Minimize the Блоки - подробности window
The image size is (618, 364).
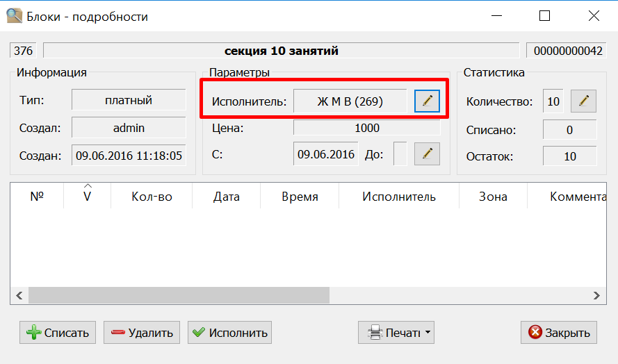click(x=496, y=16)
